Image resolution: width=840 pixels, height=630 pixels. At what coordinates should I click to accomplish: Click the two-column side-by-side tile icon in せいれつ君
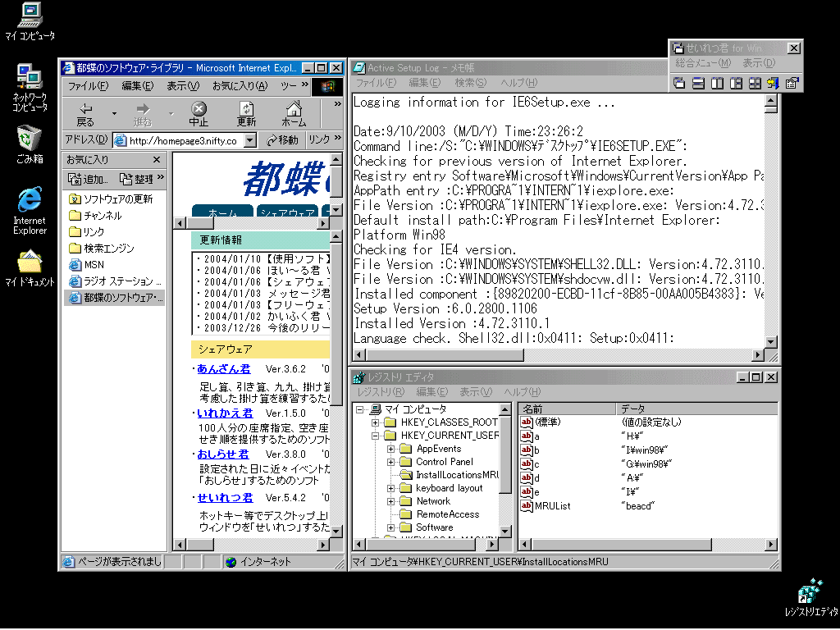717,83
